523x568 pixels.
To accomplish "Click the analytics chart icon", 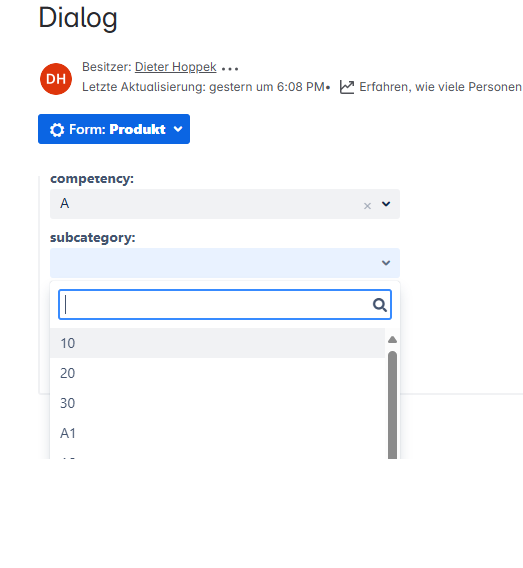I will pyautogui.click(x=347, y=87).
